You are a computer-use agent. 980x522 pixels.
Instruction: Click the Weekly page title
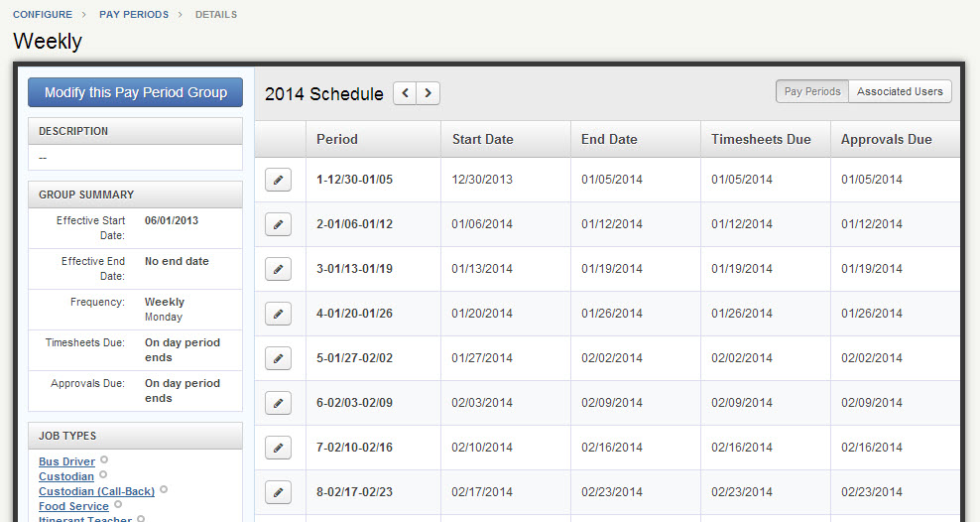tap(48, 42)
